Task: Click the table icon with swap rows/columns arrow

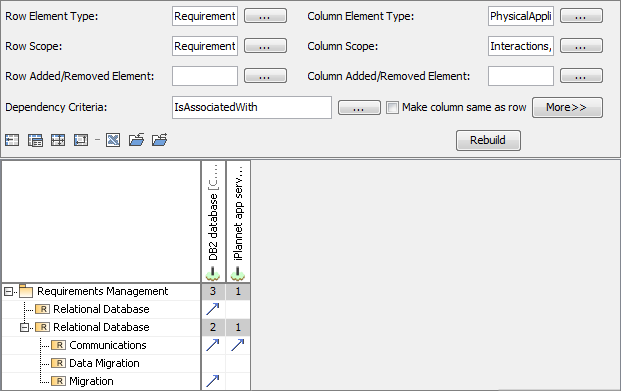Action: 81,140
